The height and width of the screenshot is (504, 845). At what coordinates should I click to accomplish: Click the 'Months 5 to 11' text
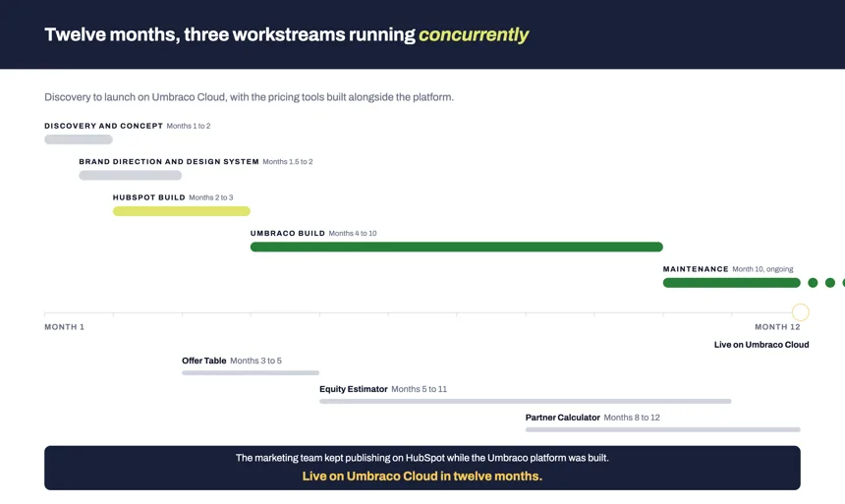pos(420,389)
